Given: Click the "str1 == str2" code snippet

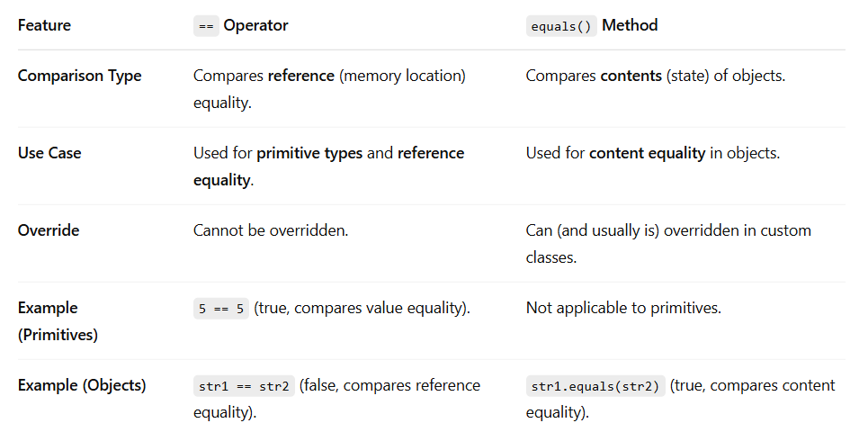Looking at the screenshot, I should click(x=244, y=386).
